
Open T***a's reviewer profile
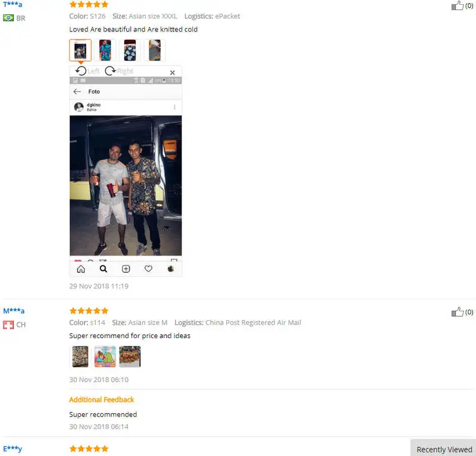coord(12,4)
